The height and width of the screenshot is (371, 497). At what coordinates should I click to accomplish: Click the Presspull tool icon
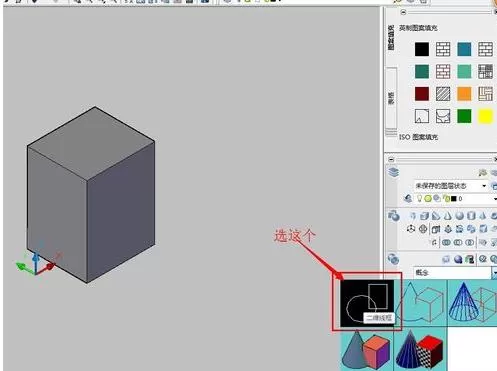tap(448, 229)
